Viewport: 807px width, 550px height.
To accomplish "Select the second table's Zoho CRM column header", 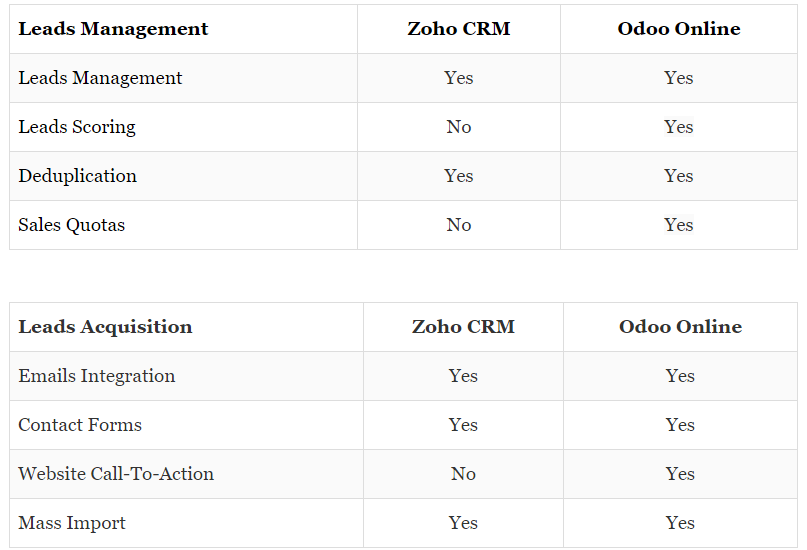I will click(463, 327).
